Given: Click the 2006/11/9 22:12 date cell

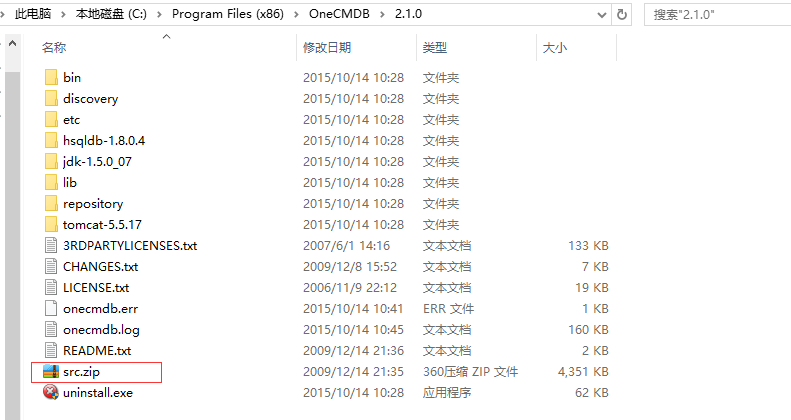Looking at the screenshot, I should 350,287.
